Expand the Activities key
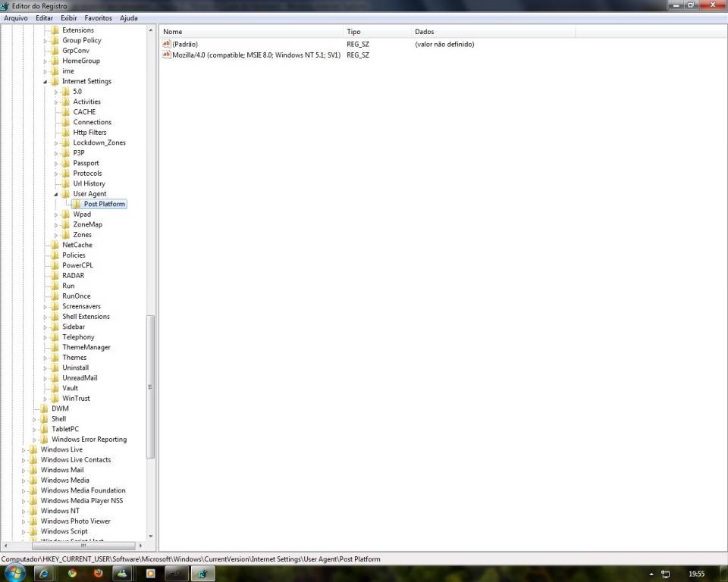Viewport: 728px width, 582px height. tap(55, 102)
